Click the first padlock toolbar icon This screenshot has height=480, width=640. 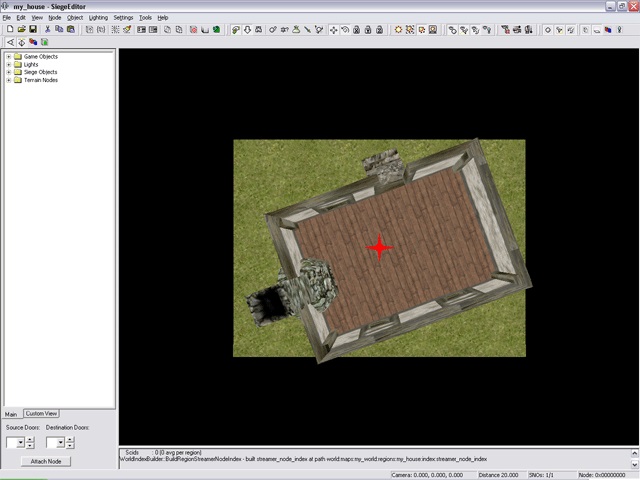tap(357, 30)
